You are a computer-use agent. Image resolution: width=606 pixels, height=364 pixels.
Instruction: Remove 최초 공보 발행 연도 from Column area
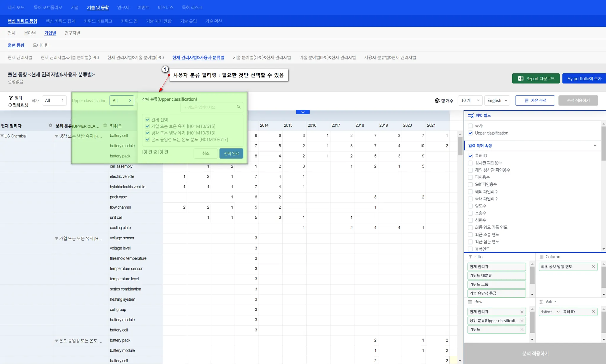coord(593,267)
